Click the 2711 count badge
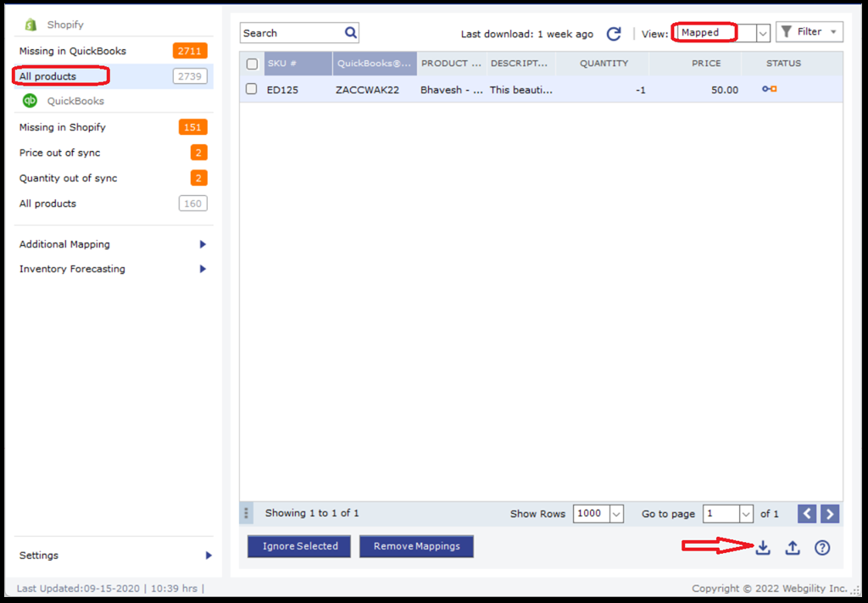The image size is (868, 603). pyautogui.click(x=190, y=51)
